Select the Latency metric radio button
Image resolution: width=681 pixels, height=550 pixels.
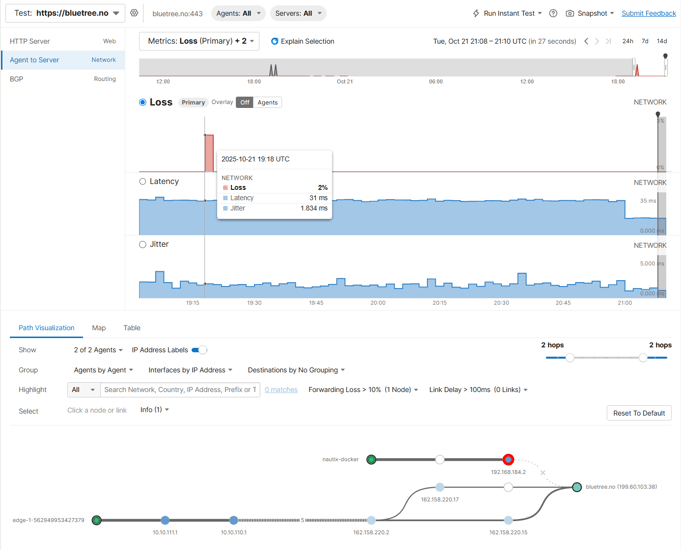[x=143, y=182]
